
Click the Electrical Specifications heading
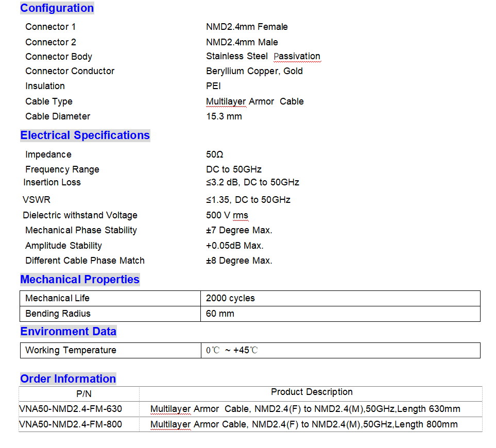[85, 135]
